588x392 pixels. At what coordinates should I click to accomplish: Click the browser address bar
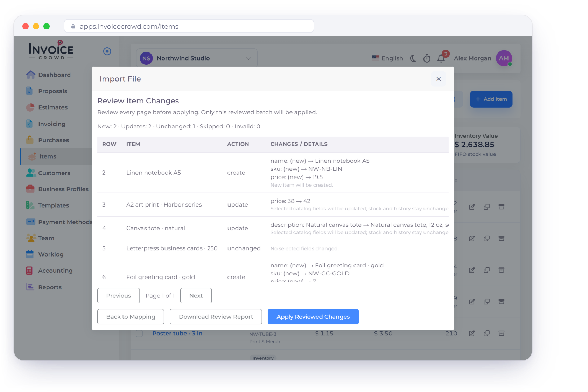[189, 26]
